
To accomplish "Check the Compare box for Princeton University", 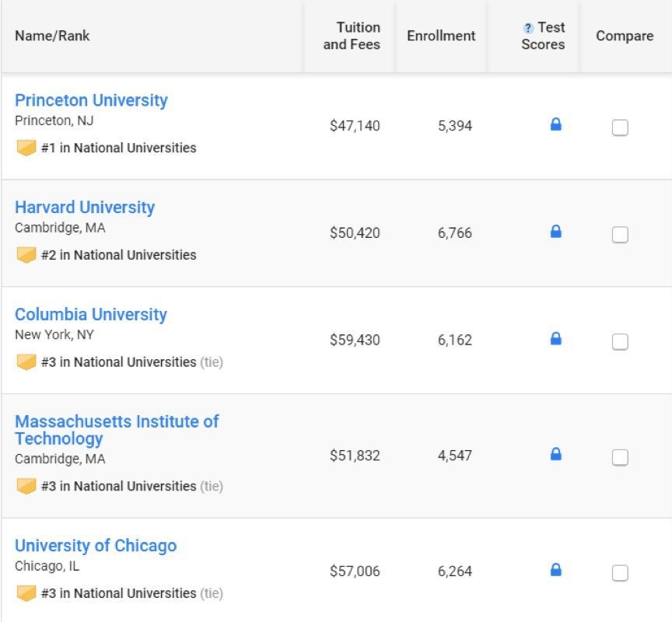I will [620, 128].
